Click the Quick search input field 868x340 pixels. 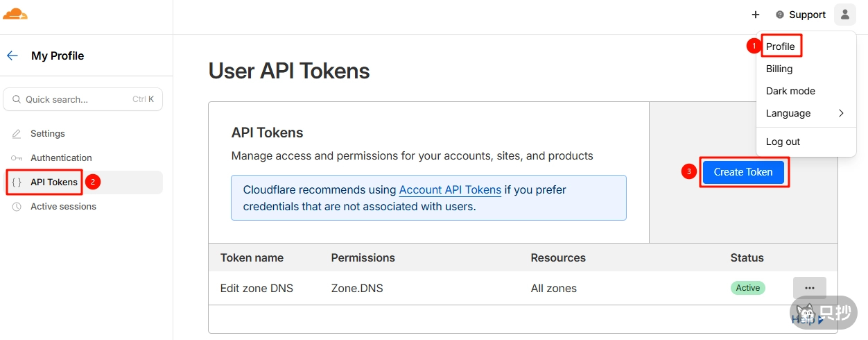tap(76, 99)
